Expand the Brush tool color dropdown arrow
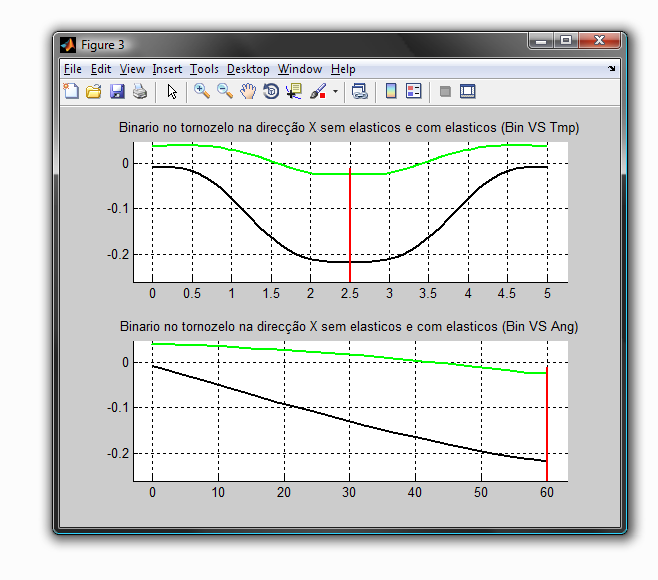 tap(335, 92)
